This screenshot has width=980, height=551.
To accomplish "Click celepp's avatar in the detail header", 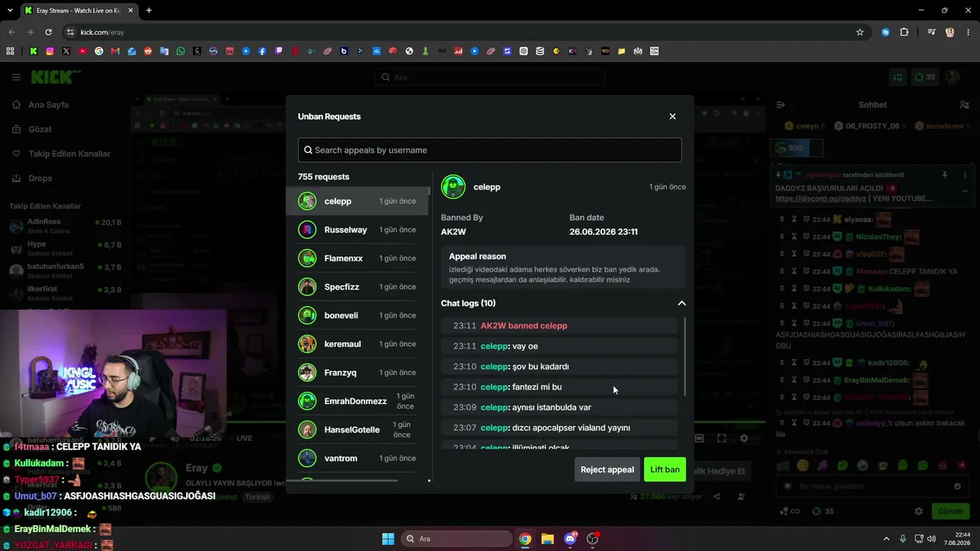I will click(x=453, y=187).
